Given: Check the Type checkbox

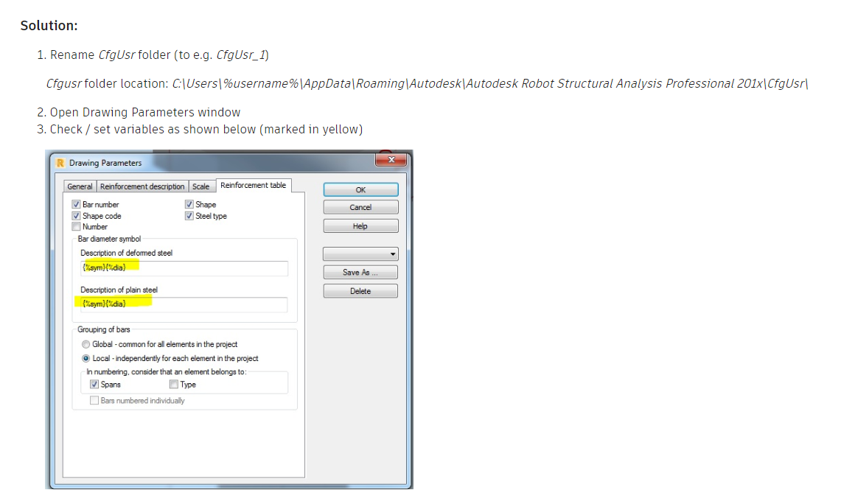Looking at the screenshot, I should coord(173,385).
